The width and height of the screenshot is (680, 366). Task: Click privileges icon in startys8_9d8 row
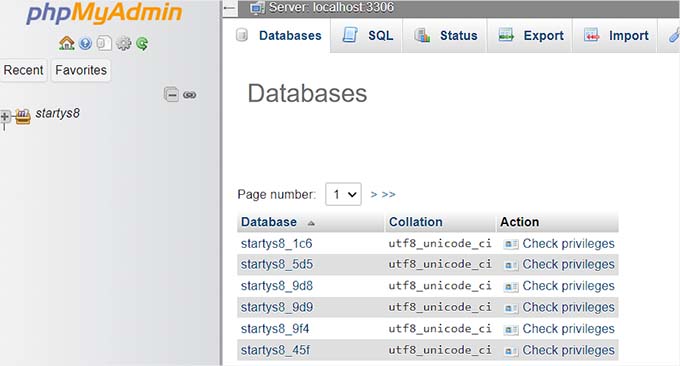(x=511, y=287)
